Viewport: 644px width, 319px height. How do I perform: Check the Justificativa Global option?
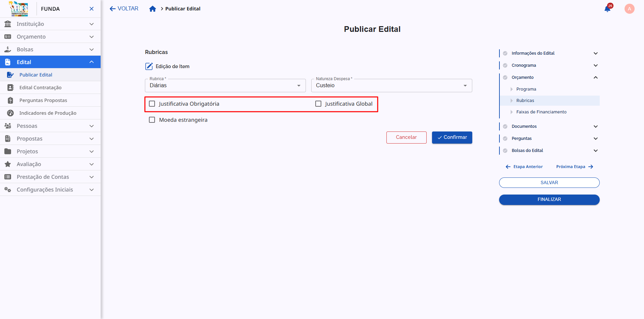[318, 104]
